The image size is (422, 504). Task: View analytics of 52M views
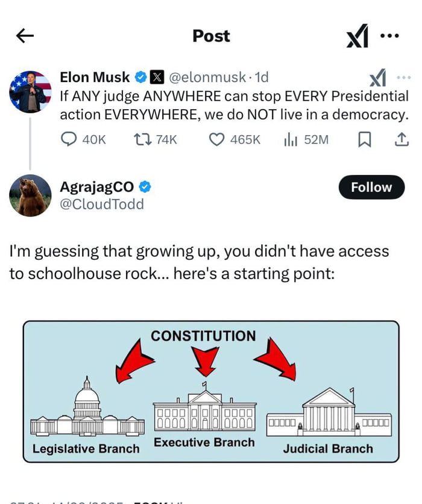point(291,140)
